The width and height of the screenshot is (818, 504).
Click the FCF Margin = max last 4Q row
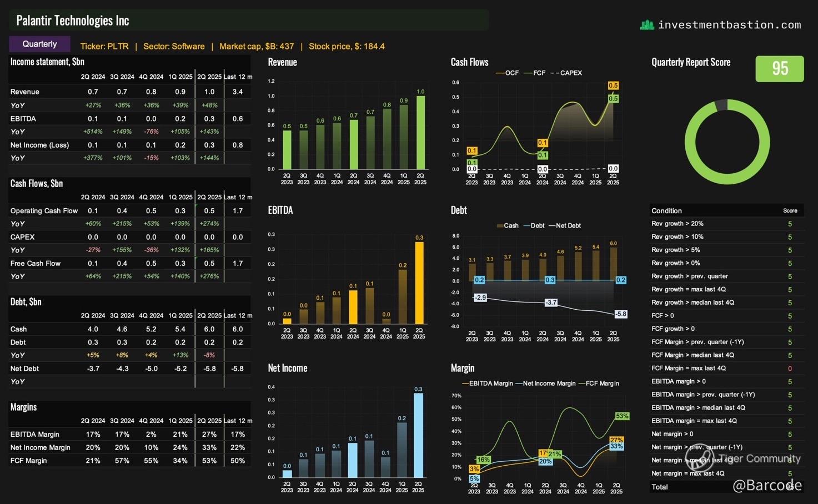coord(727,368)
